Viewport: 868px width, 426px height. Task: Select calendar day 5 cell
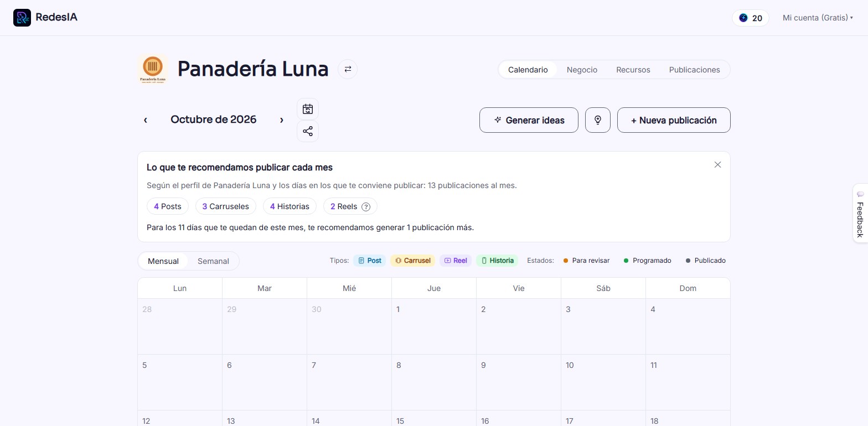coord(180,382)
